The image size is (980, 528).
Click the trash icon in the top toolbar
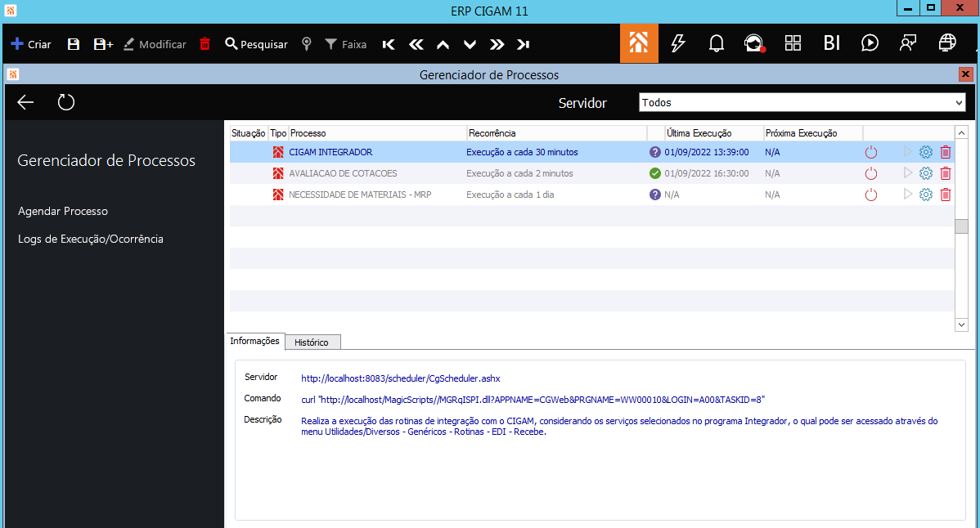[x=205, y=44]
